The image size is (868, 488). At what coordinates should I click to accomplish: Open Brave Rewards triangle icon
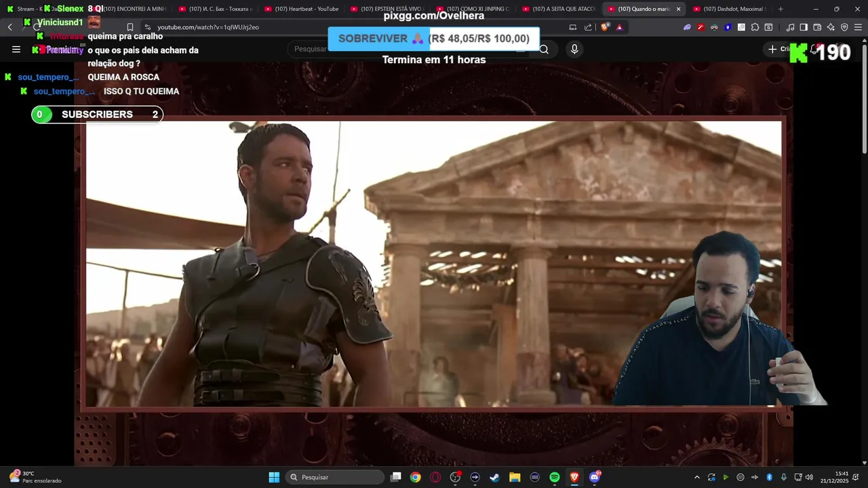619,27
